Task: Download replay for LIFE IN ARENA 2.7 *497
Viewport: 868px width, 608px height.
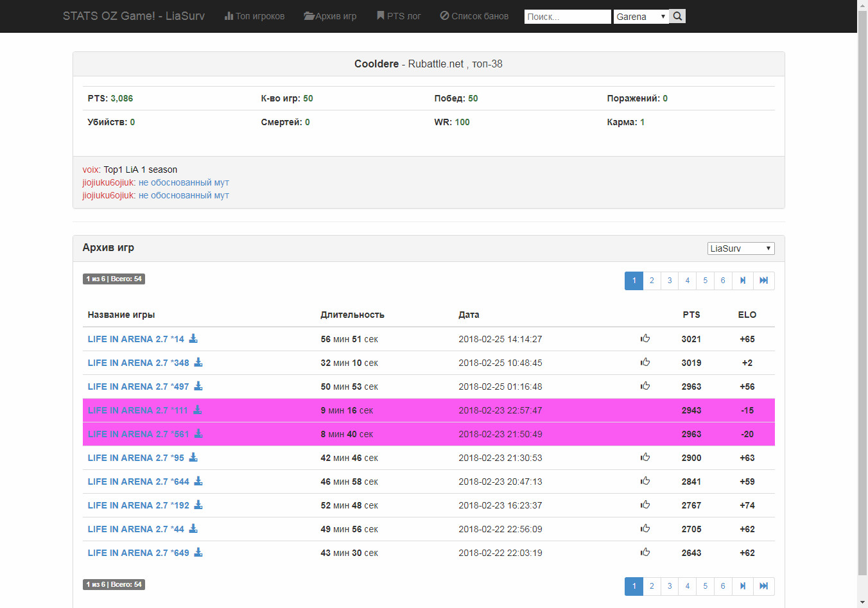Action: (198, 386)
